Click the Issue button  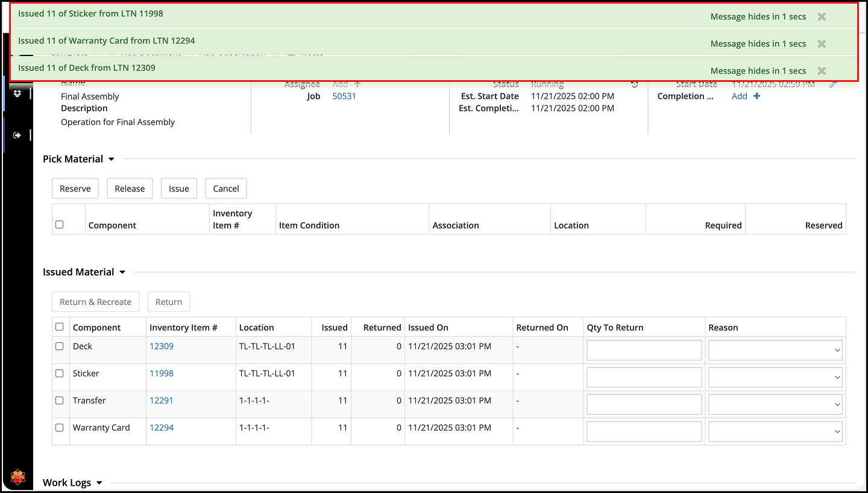click(178, 189)
